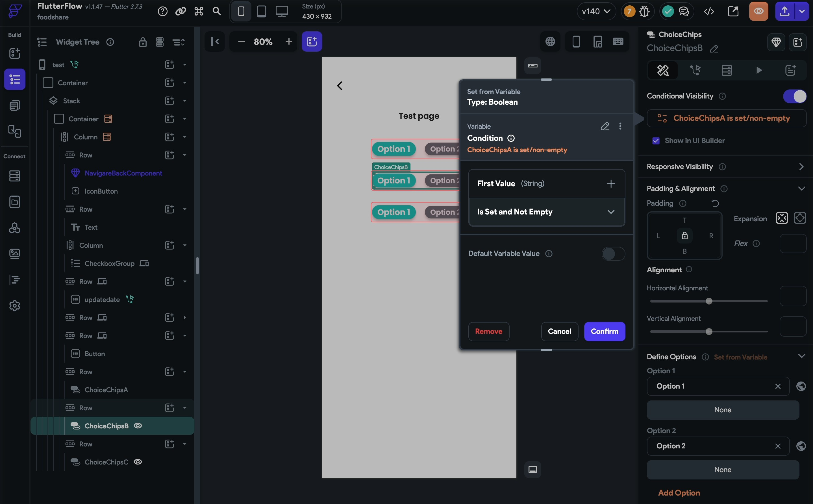Collapse the Padding & Alignment section
This screenshot has width=813, height=504.
pos(802,188)
